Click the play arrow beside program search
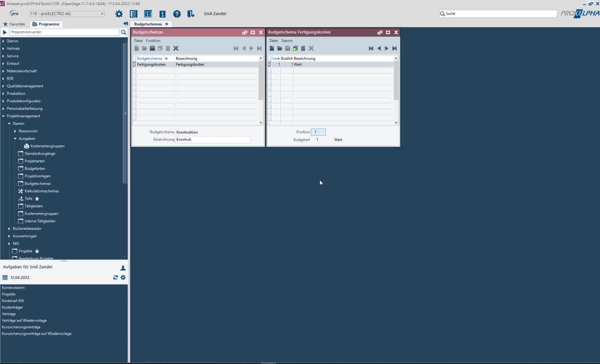This screenshot has width=600, height=364. click(5, 32)
